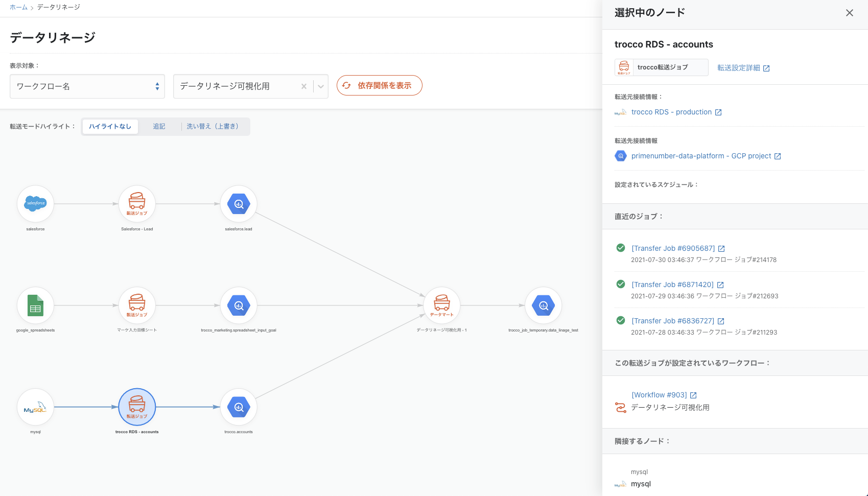The height and width of the screenshot is (496, 868).
Task: Click the mysql source node icon
Action: point(35,407)
